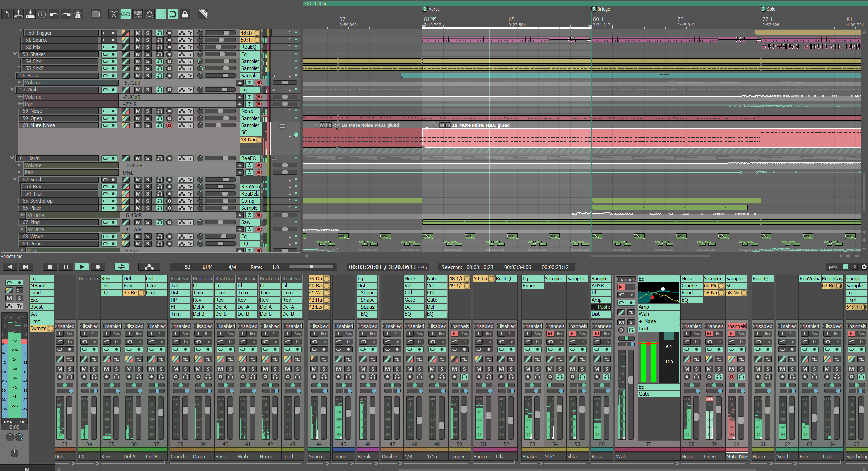Toggle the grid lines icon

(161, 14)
